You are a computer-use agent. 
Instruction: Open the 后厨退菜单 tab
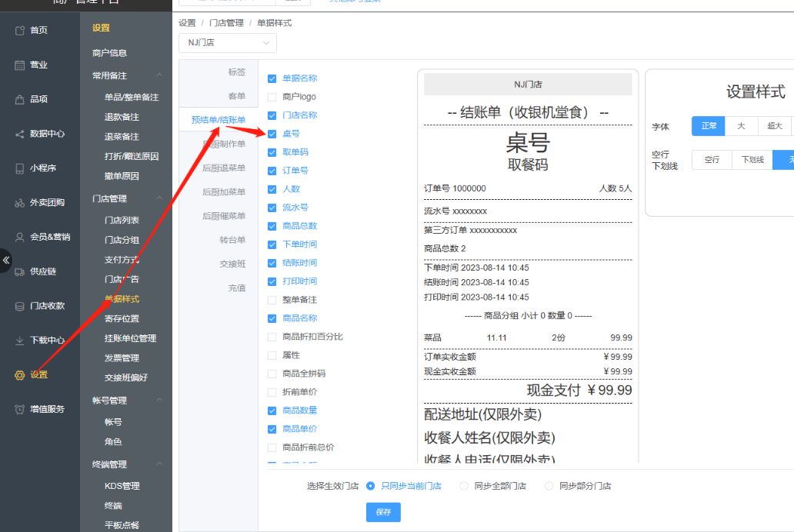[224, 168]
